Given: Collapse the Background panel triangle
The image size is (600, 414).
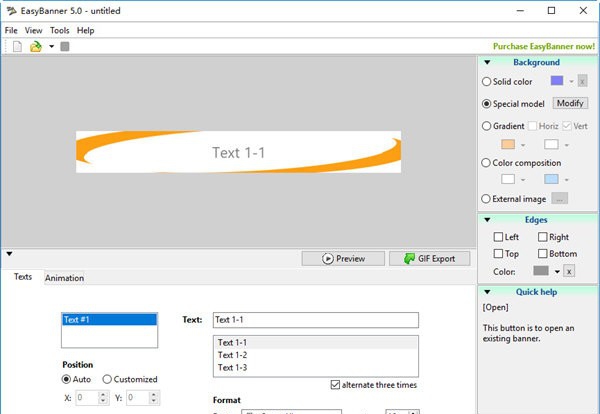Looking at the screenshot, I should pyautogui.click(x=488, y=62).
